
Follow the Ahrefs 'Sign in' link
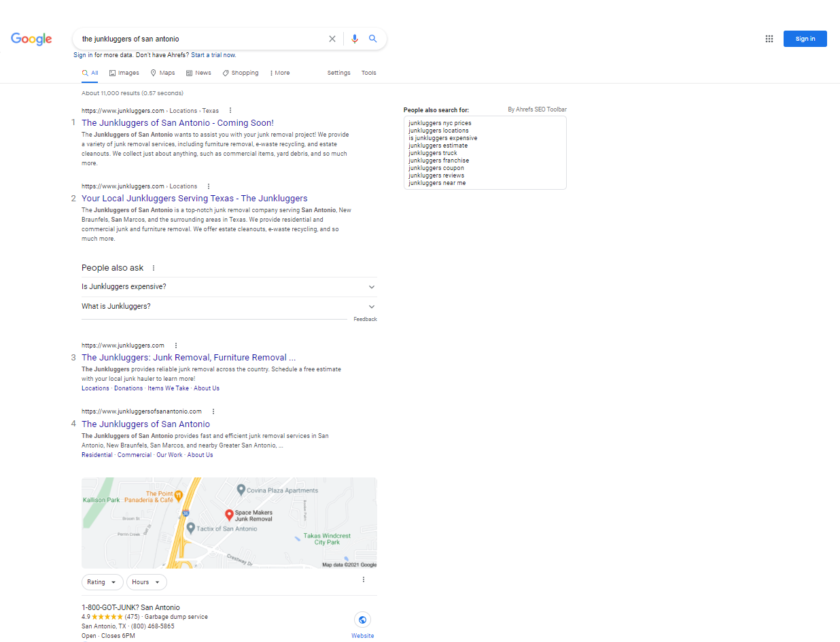84,55
